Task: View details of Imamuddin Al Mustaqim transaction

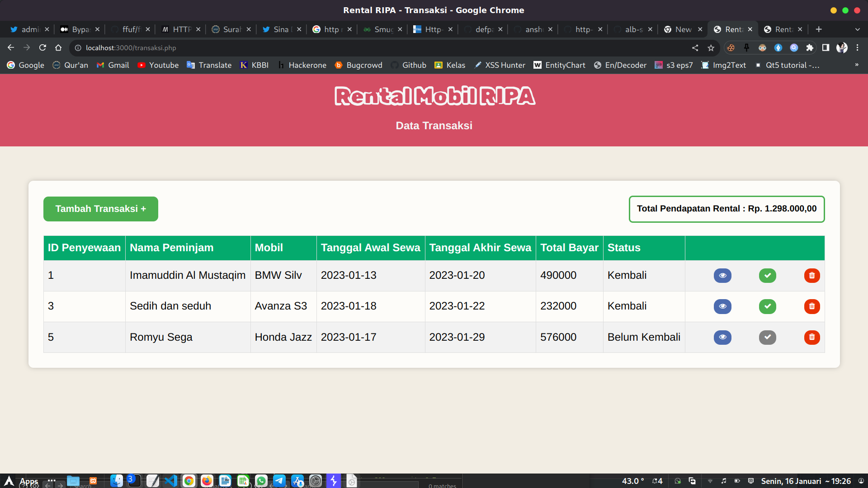Action: point(722,276)
